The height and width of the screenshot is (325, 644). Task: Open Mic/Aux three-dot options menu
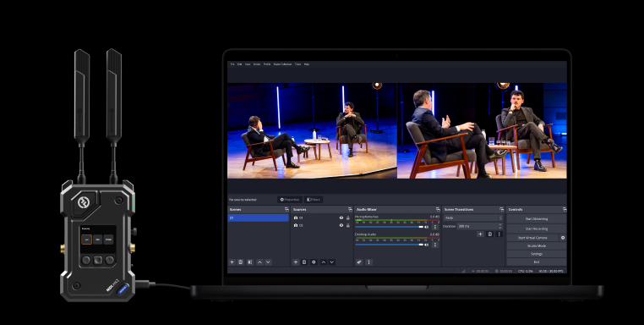tap(435, 227)
